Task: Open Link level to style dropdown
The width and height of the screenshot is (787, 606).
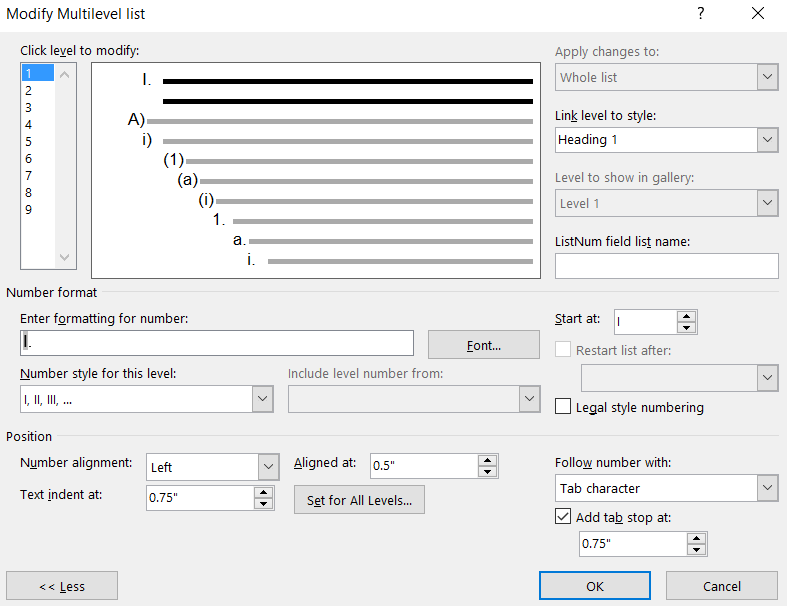Action: [x=767, y=140]
